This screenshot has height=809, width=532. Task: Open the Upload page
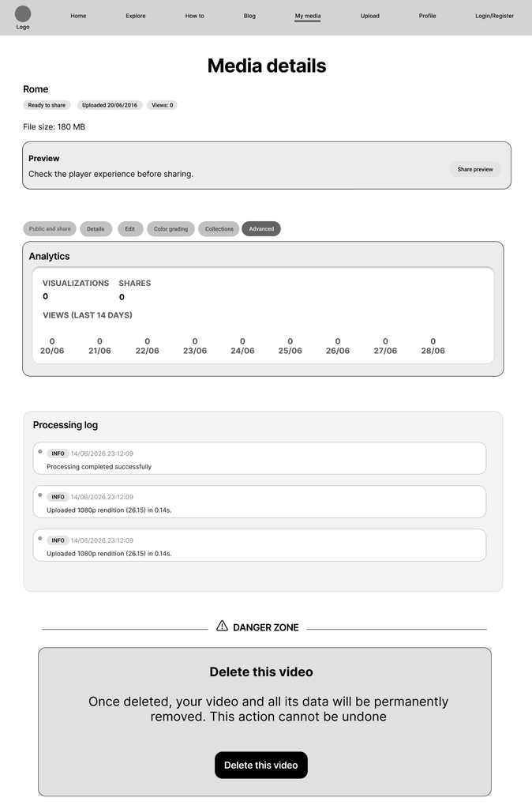coord(370,16)
